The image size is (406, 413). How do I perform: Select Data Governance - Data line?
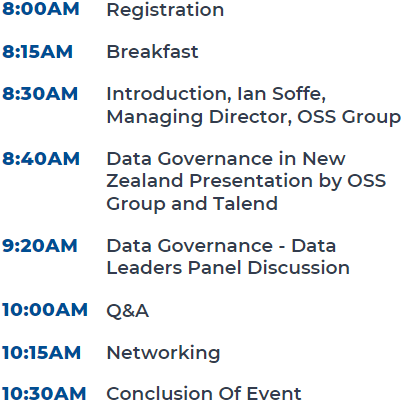tap(221, 246)
